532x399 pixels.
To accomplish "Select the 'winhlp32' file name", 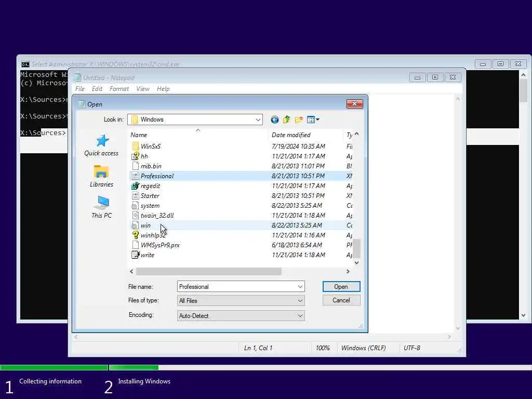I will (x=153, y=235).
